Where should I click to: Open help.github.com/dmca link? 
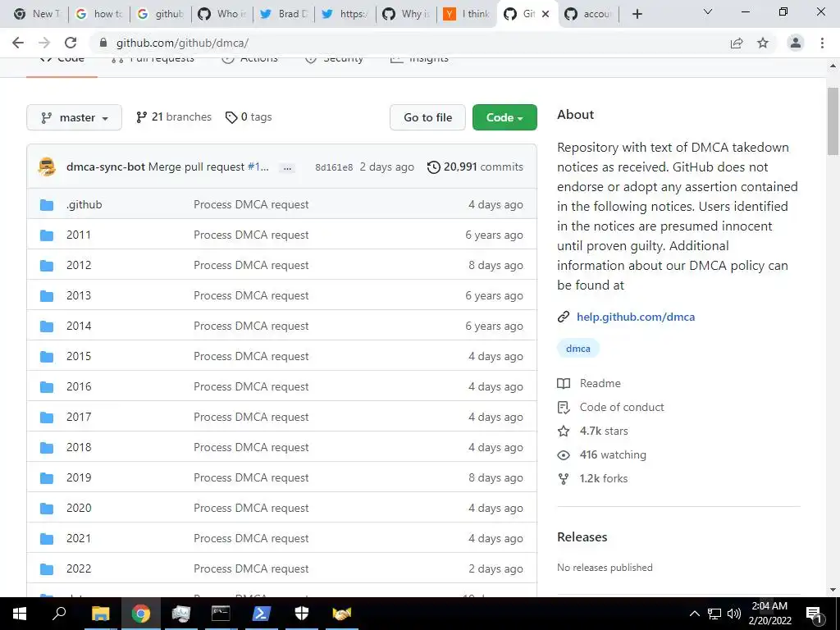pos(636,317)
